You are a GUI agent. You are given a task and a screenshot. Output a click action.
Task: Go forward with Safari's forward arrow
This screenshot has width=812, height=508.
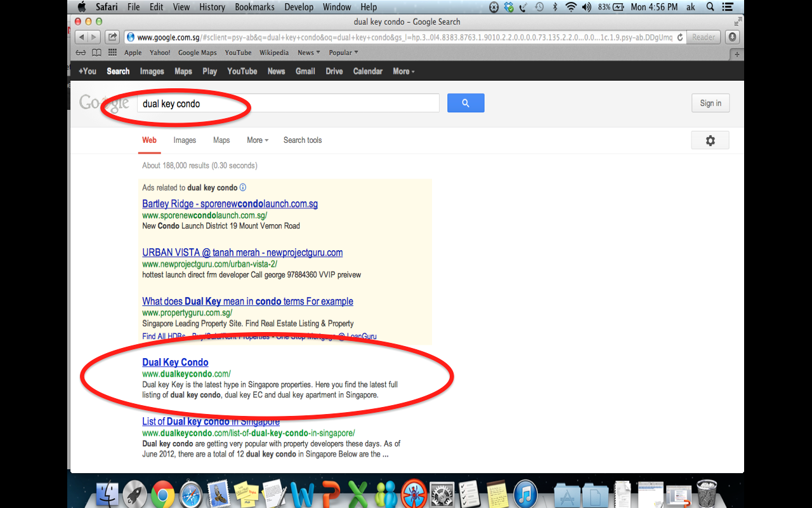(x=94, y=37)
